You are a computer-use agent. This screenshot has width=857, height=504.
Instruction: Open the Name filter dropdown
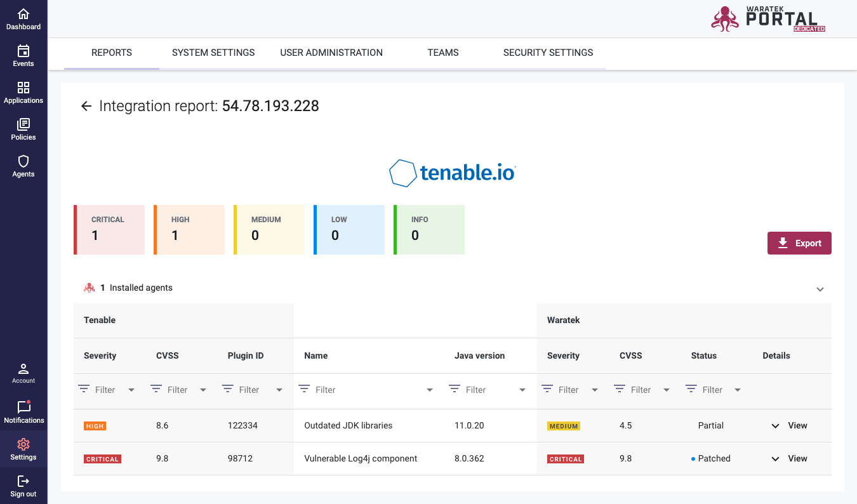[x=430, y=390]
